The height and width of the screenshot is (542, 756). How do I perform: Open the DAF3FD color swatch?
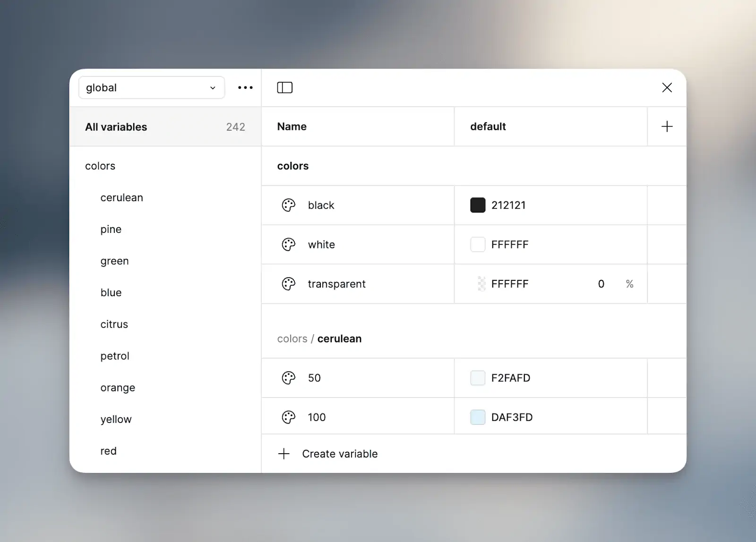[x=478, y=417]
